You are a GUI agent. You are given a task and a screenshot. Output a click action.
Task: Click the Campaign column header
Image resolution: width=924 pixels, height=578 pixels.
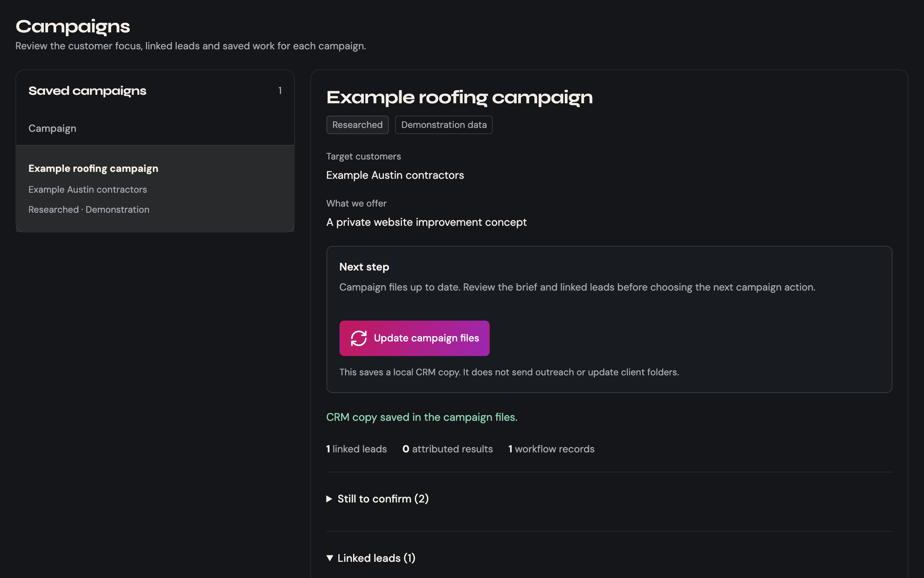(x=52, y=128)
